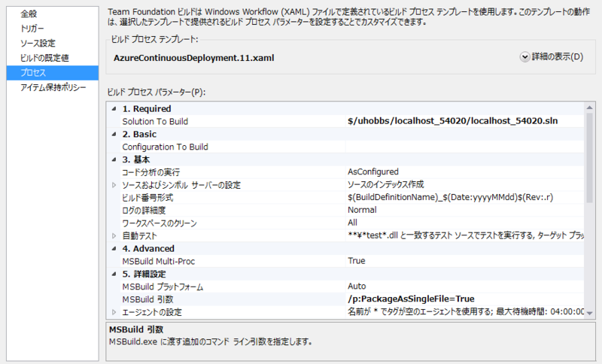Click the AzureContinuousDeployment.11.xaml template name
This screenshot has height=364, width=602.
(x=194, y=58)
